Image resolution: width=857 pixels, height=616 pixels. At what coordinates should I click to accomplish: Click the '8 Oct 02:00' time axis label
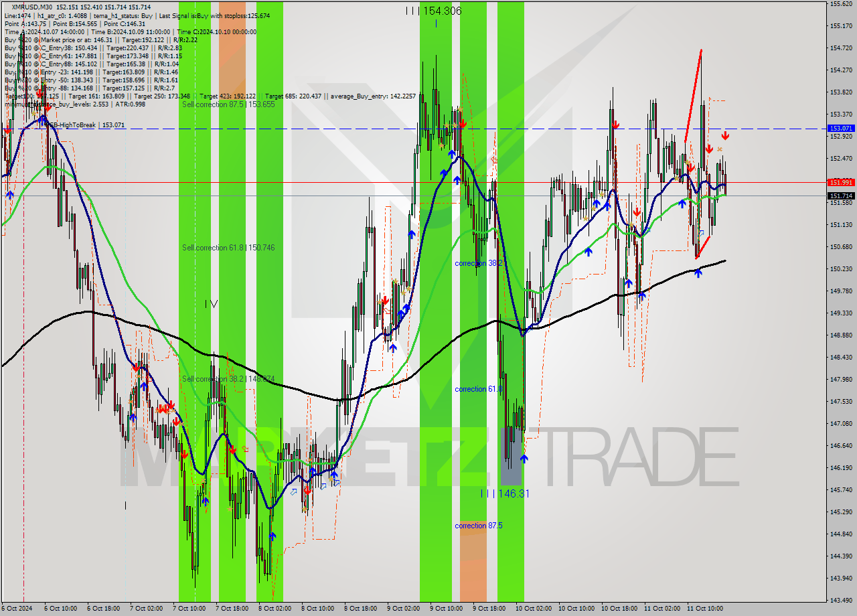click(x=275, y=609)
